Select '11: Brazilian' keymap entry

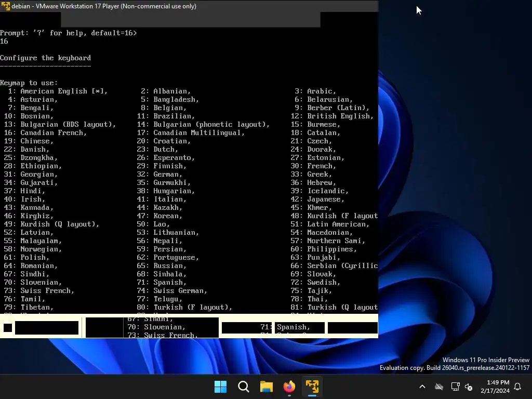(x=166, y=116)
